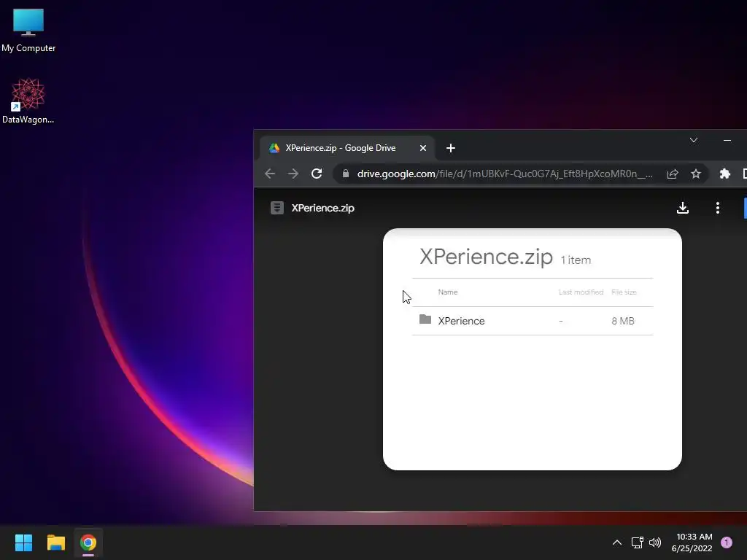View site information lock icon
The image size is (747, 560).
click(x=346, y=174)
